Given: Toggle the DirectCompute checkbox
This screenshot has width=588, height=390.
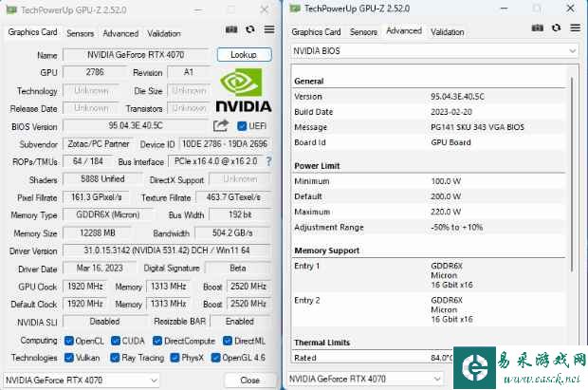Looking at the screenshot, I should tap(157, 341).
